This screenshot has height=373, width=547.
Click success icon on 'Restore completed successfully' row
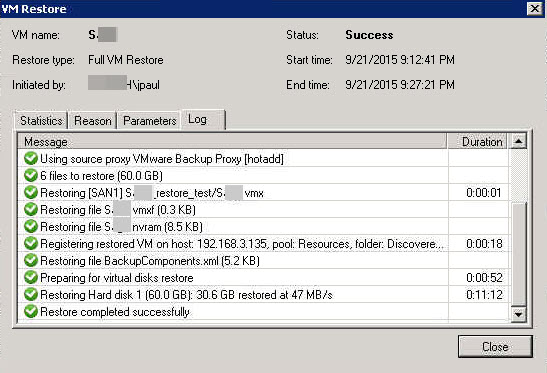pos(31,311)
